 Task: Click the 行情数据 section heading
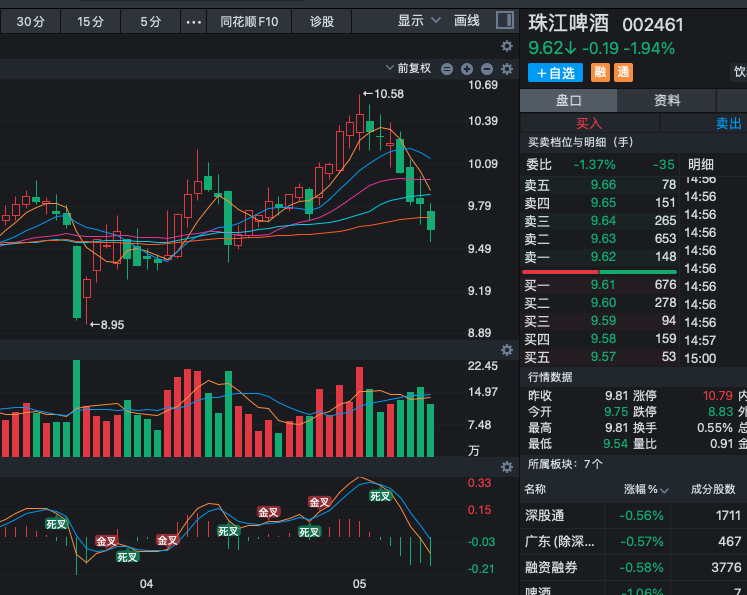click(550, 377)
